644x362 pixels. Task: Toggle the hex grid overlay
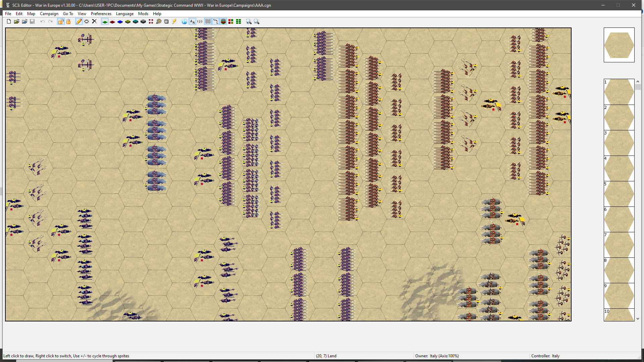coord(208,21)
